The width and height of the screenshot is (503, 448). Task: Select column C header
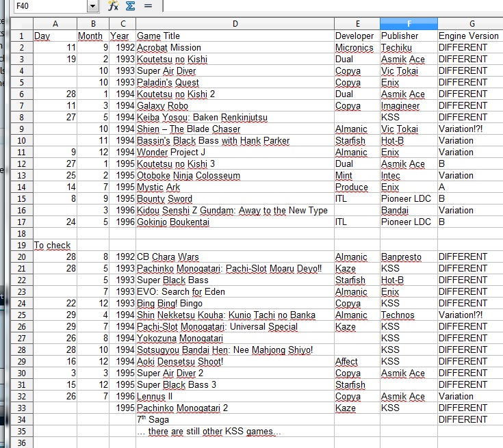pyautogui.click(x=122, y=24)
